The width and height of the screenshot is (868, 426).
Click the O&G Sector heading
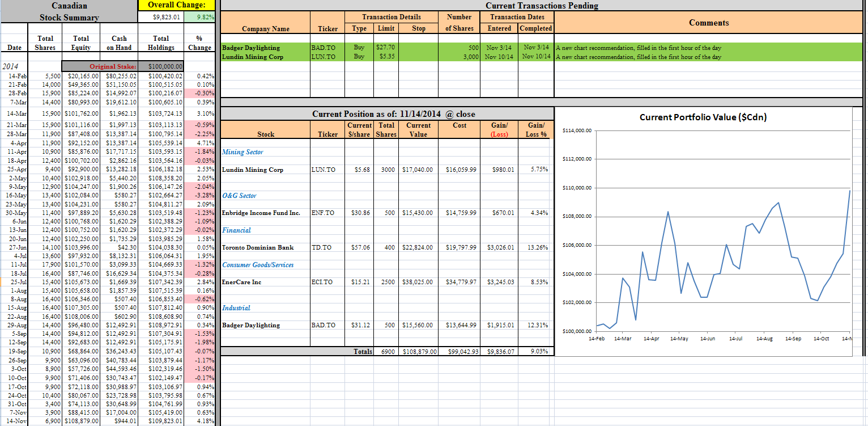239,196
